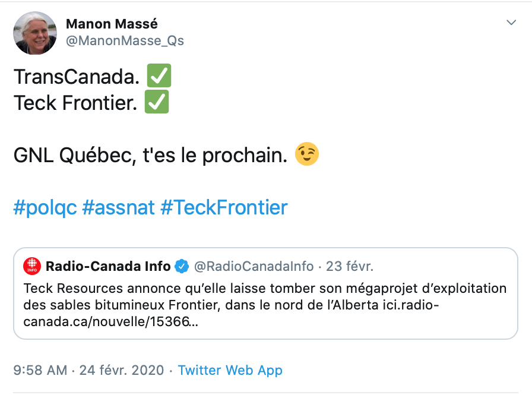Follow the #TeckFrontier hashtag link
532x398 pixels.
(x=224, y=207)
